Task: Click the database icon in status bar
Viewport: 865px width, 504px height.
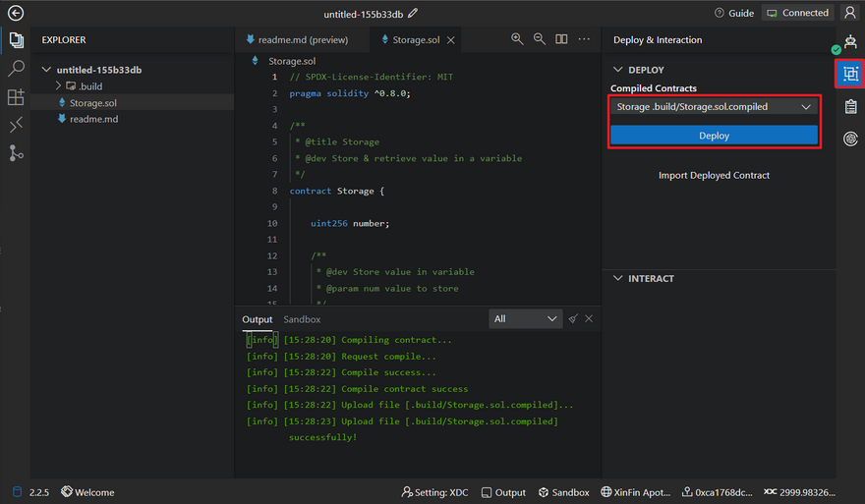Action: click(17, 492)
